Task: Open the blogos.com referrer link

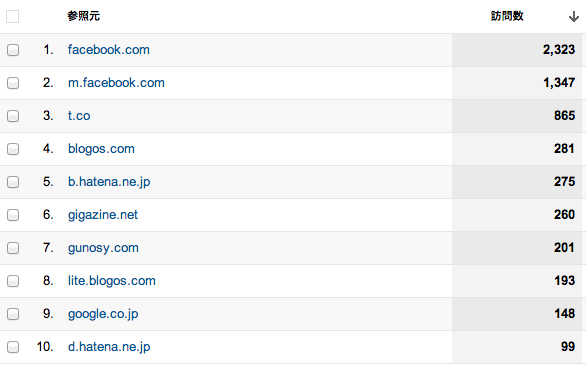Action: coord(101,149)
